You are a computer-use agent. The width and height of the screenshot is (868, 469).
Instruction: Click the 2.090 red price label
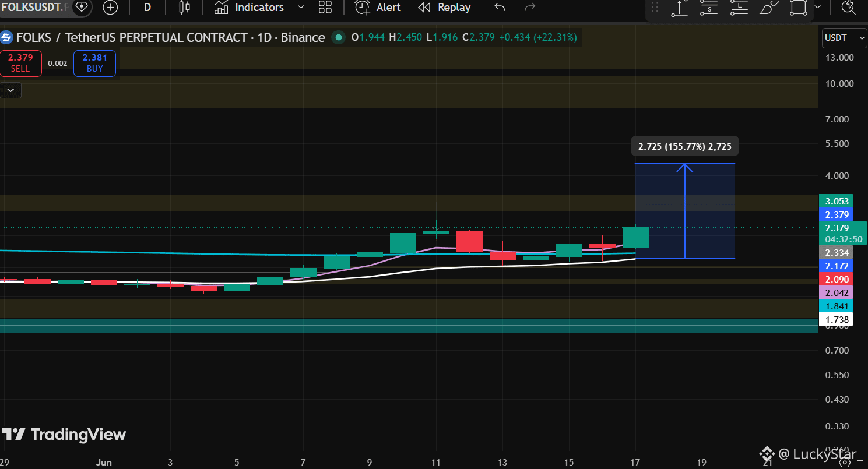(837, 280)
